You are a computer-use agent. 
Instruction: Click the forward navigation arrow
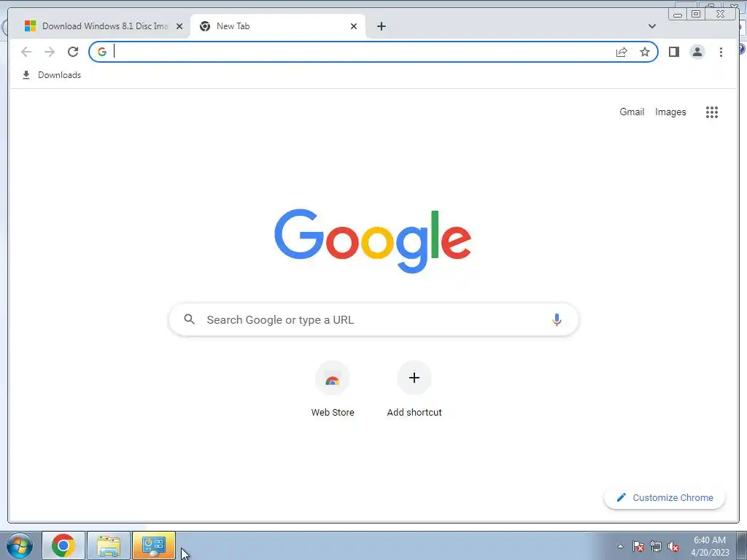pos(50,52)
